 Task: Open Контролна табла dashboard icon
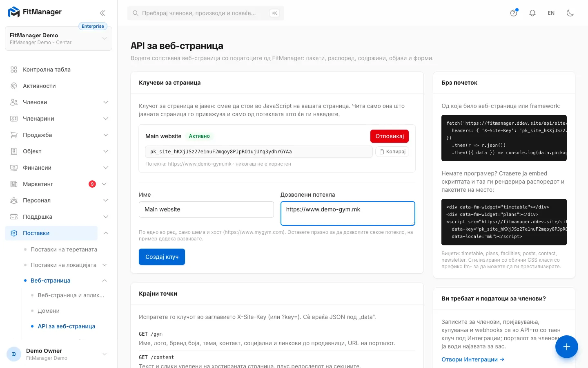14,70
